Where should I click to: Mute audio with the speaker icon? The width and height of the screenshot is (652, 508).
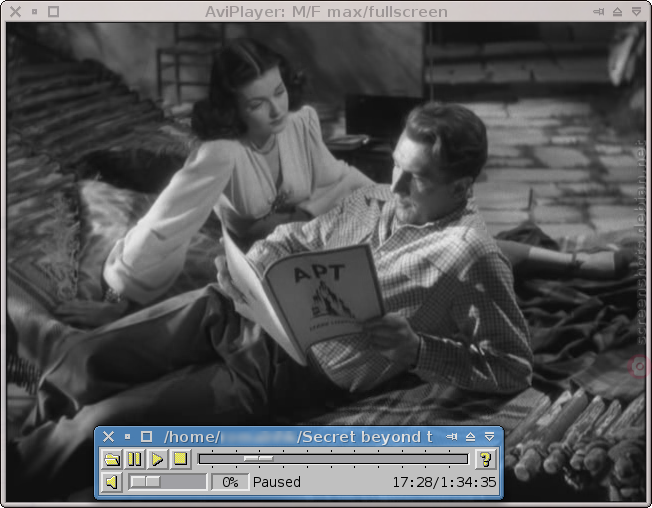(111, 482)
